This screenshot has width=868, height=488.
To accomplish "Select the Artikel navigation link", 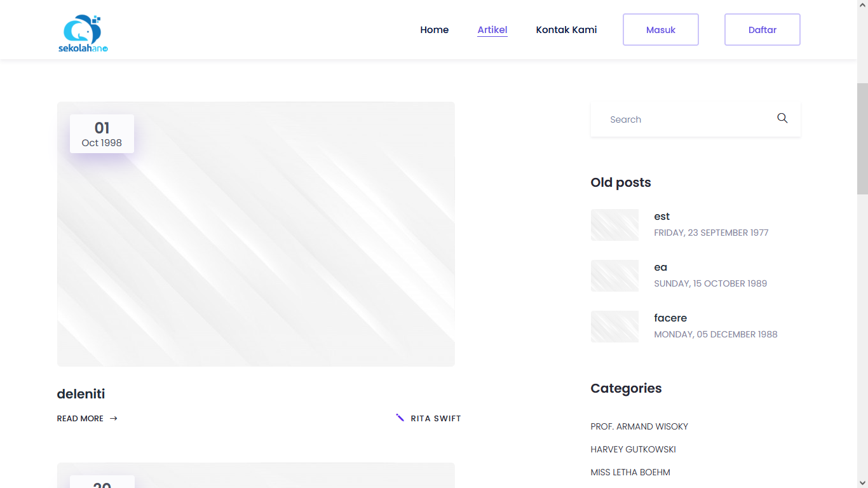I will [x=492, y=30].
